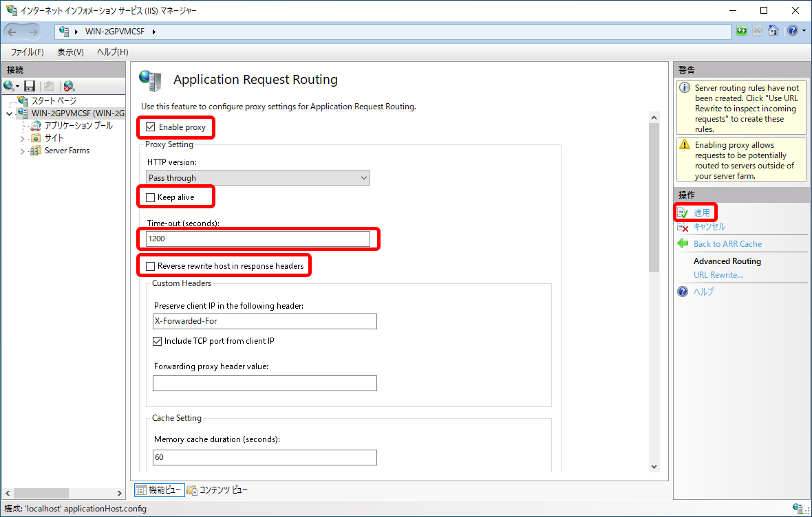The image size is (812, 517).
Task: Click the connections pane scroll right arrow
Action: (119, 493)
